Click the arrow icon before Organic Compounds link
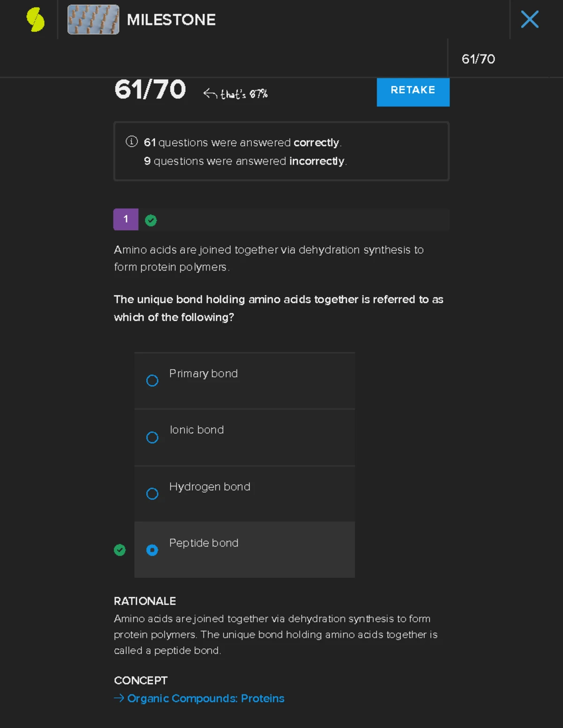 pyautogui.click(x=119, y=698)
